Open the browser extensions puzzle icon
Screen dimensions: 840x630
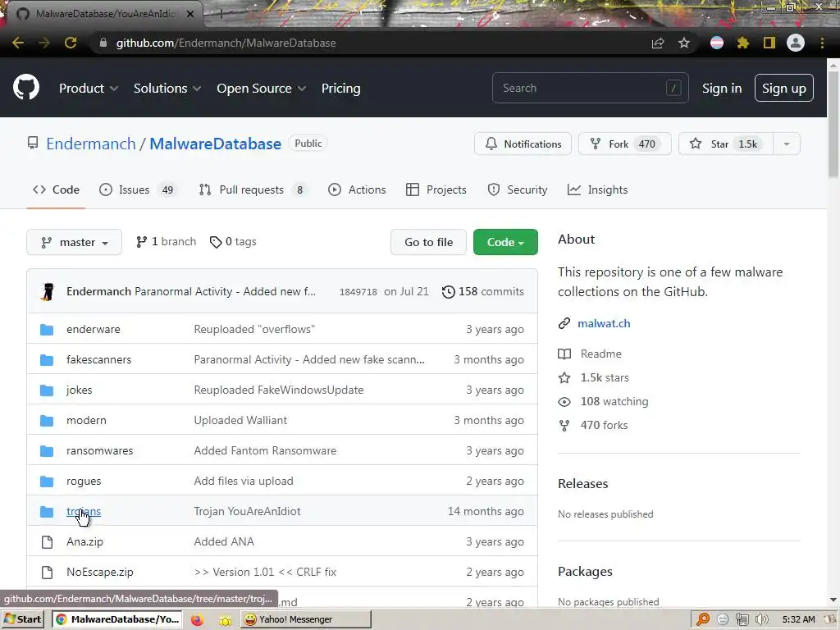click(742, 43)
